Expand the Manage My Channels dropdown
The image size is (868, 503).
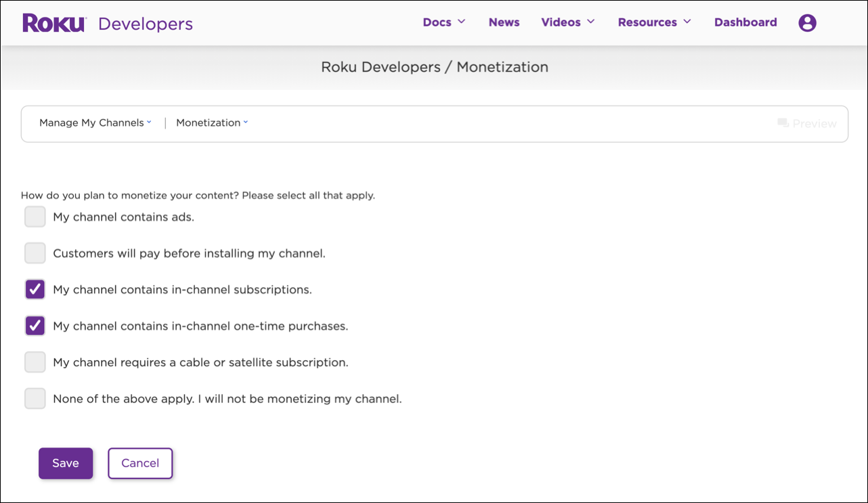click(95, 123)
